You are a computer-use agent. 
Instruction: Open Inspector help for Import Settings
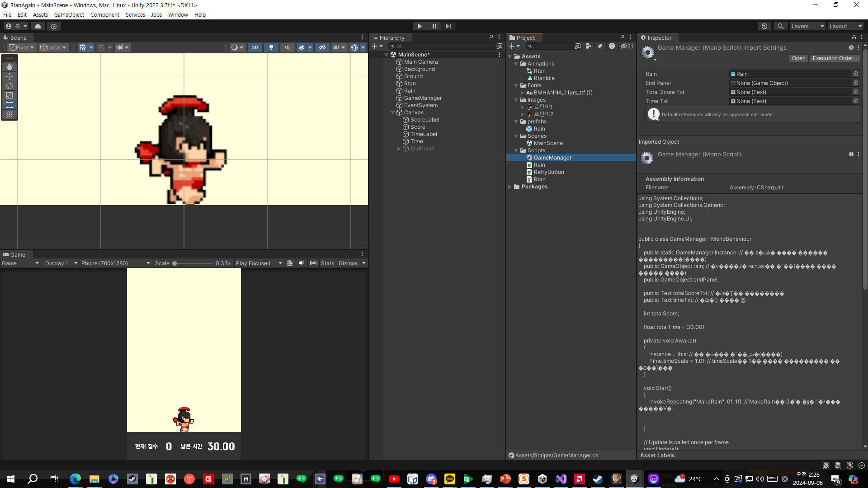[851, 47]
